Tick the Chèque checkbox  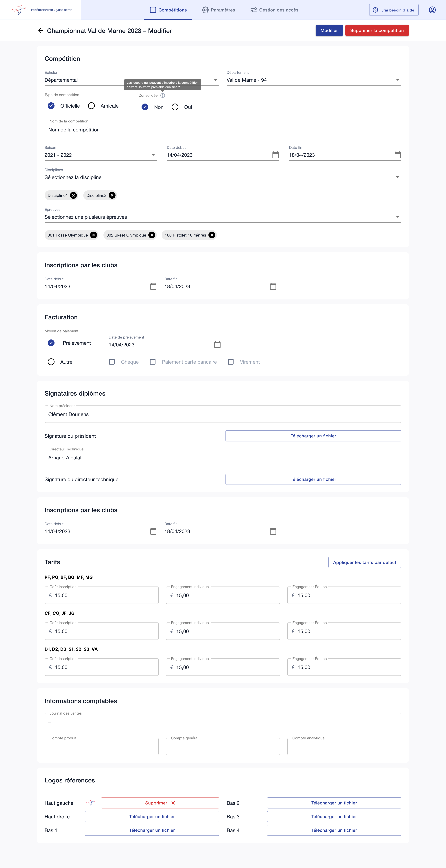[x=112, y=362]
